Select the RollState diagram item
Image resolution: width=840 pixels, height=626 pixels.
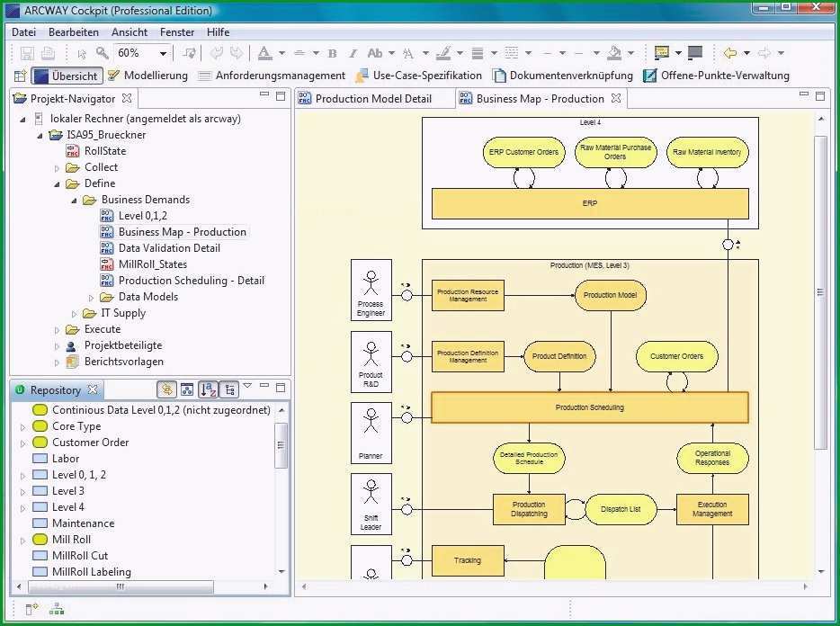[105, 151]
